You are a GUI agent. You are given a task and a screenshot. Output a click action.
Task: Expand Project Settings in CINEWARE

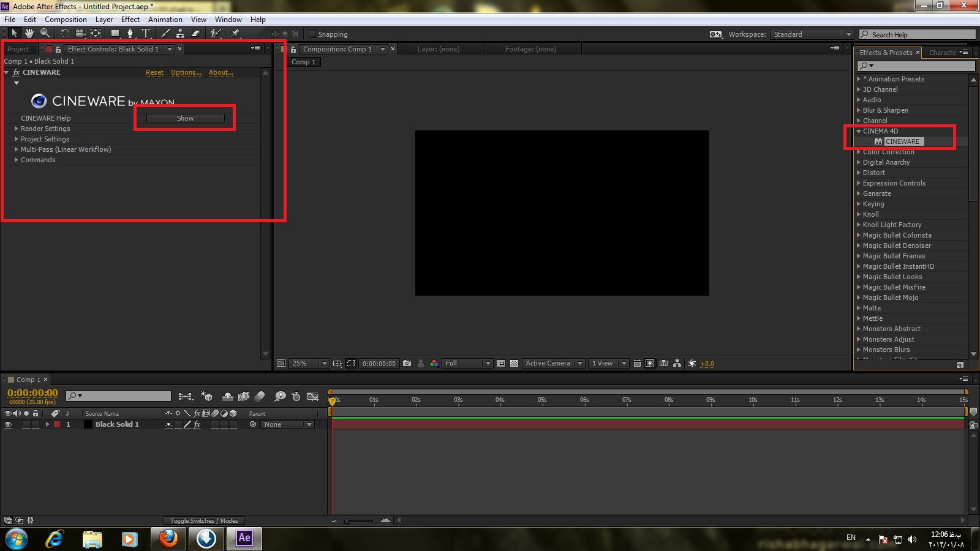pos(17,139)
